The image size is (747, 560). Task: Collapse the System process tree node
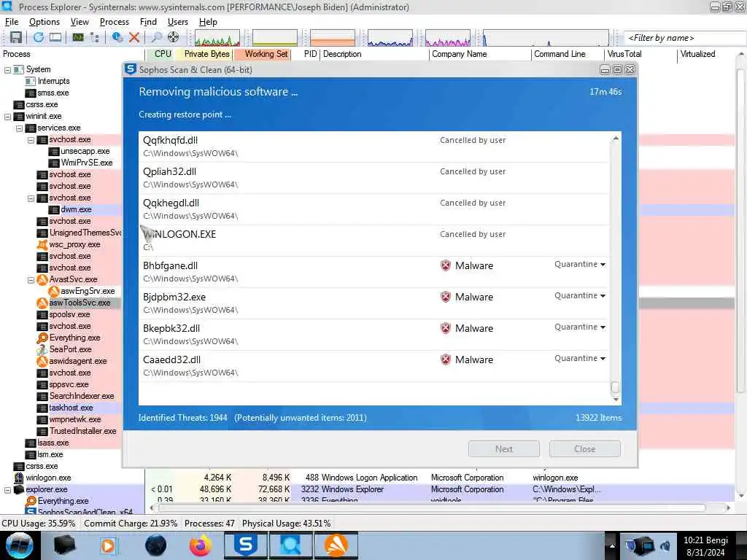click(7, 69)
